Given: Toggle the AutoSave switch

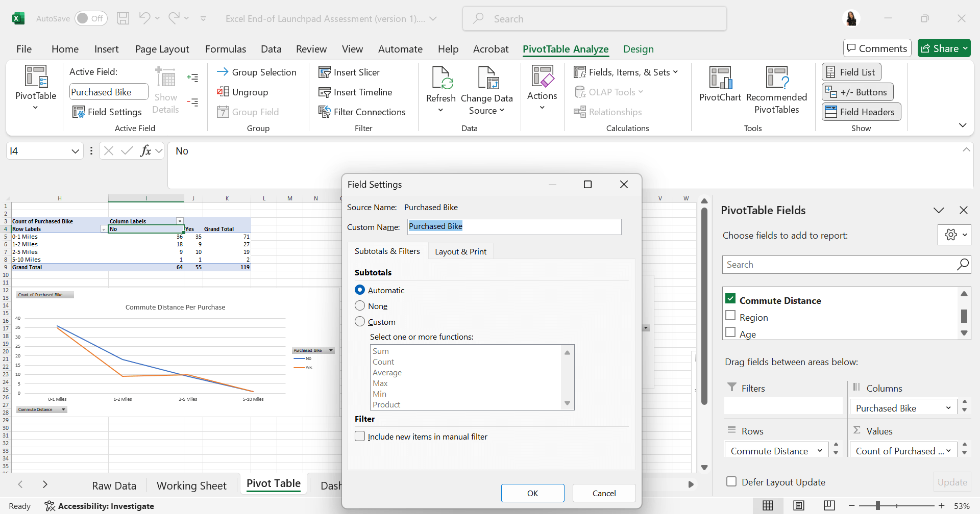Looking at the screenshot, I should click(x=91, y=18).
